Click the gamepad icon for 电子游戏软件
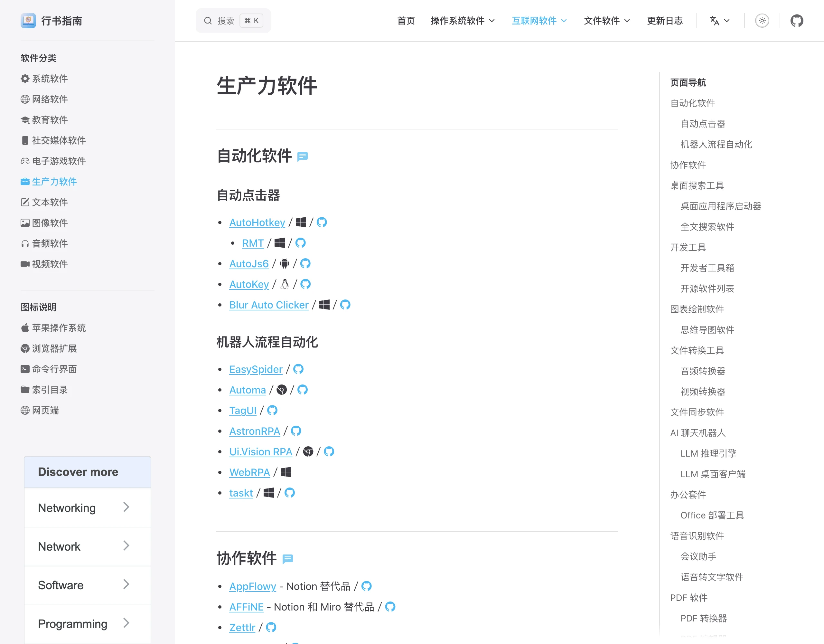Image resolution: width=824 pixels, height=644 pixels. click(x=25, y=161)
